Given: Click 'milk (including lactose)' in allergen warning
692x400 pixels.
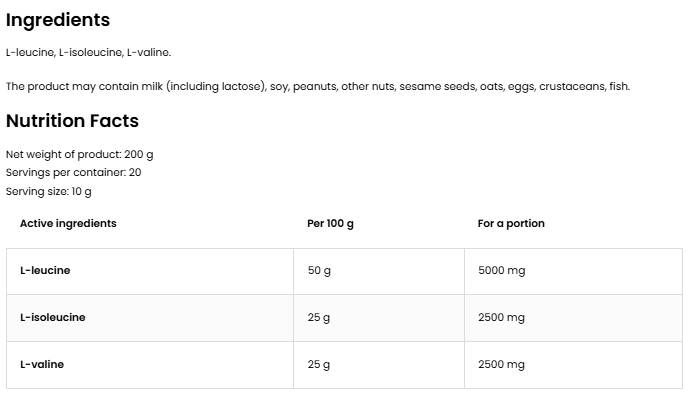Looking at the screenshot, I should pos(214,87).
